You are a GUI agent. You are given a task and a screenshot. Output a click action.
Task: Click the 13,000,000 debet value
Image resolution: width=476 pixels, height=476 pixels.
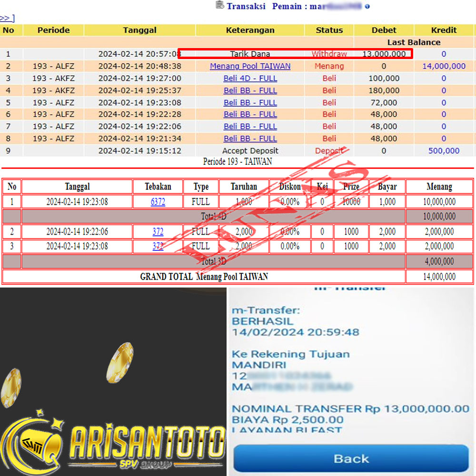(384, 54)
